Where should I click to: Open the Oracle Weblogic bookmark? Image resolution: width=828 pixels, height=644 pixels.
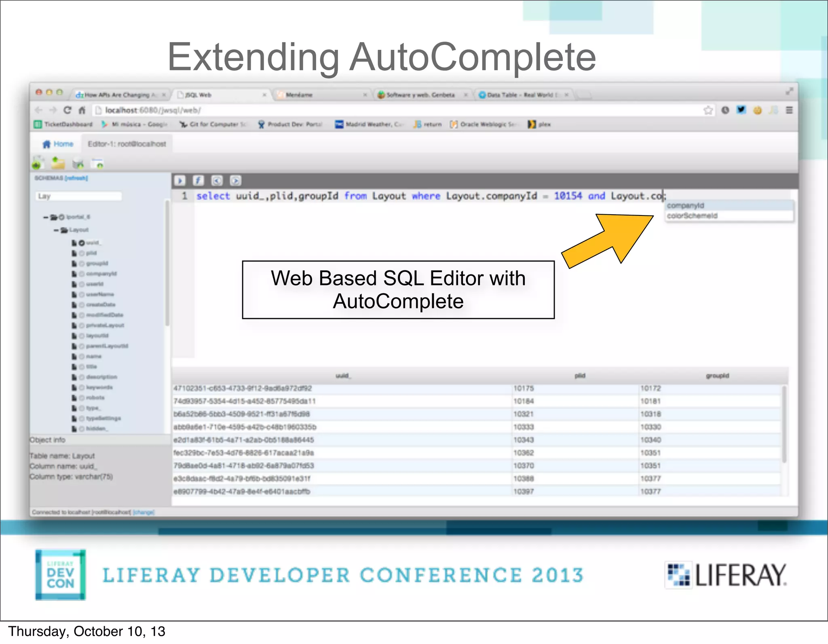pyautogui.click(x=484, y=124)
